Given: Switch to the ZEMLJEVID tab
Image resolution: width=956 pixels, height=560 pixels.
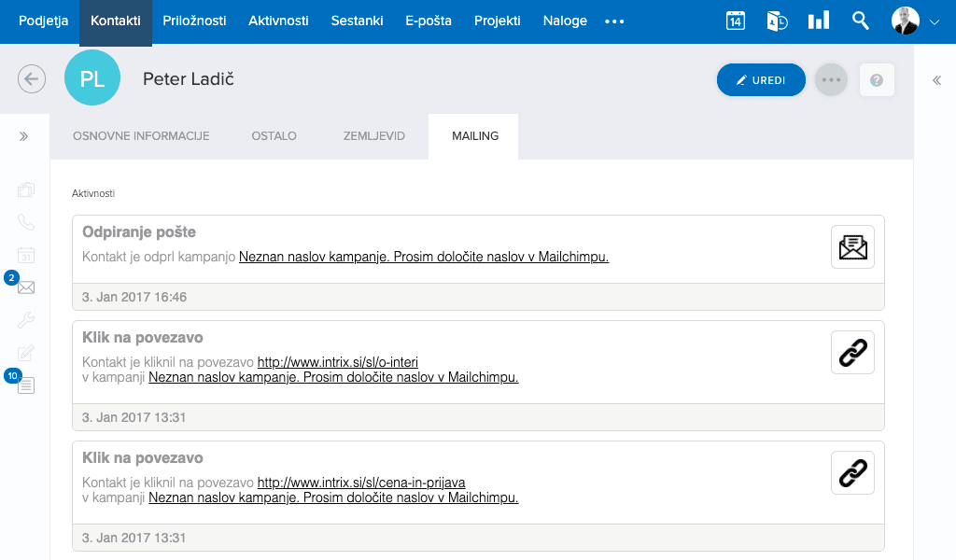Looking at the screenshot, I should [373, 136].
